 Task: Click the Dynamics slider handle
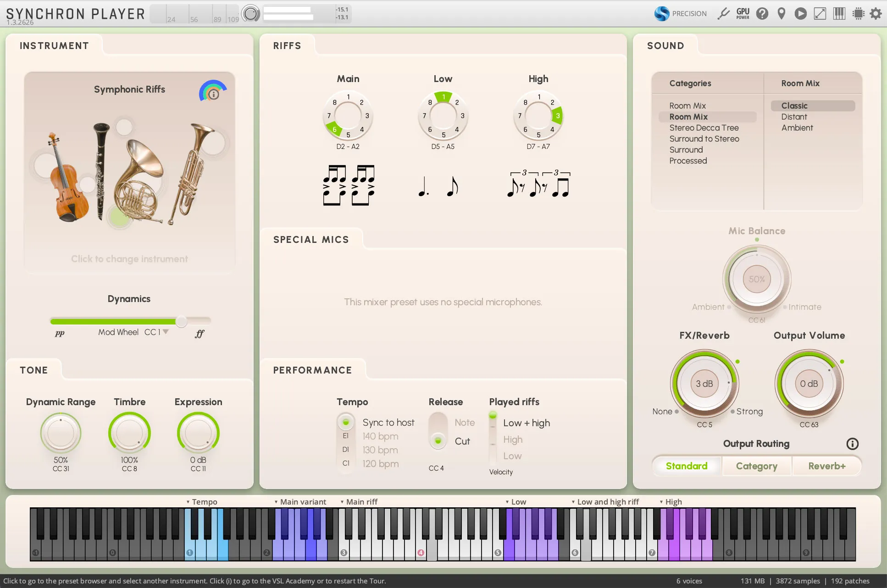(182, 321)
